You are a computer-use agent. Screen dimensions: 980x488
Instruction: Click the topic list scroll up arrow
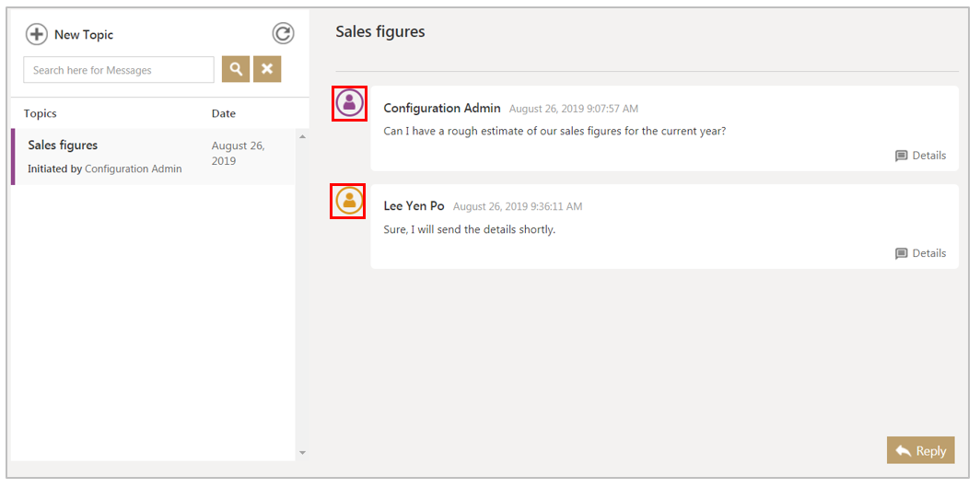[302, 137]
